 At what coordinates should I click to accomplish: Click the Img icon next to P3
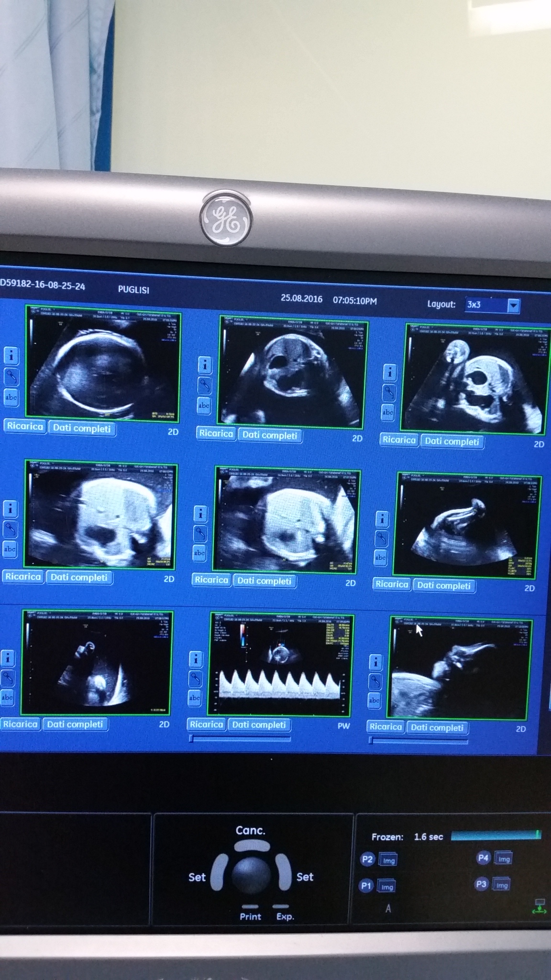(x=502, y=885)
